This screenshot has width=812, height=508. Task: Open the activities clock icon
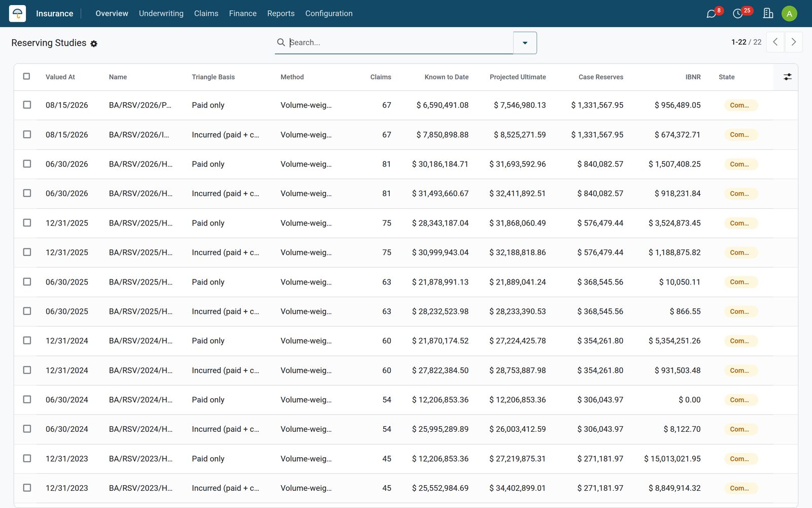point(738,14)
